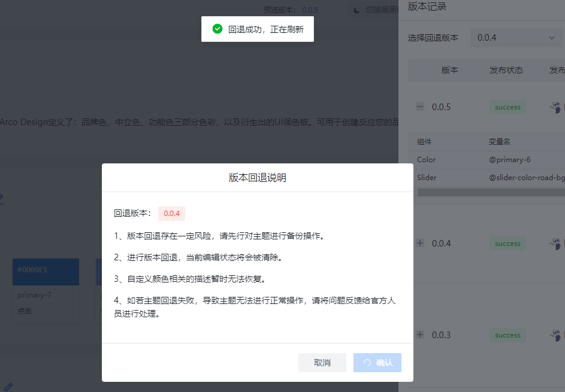
Task: Click the 0.0.5 version number text
Action: 441,107
